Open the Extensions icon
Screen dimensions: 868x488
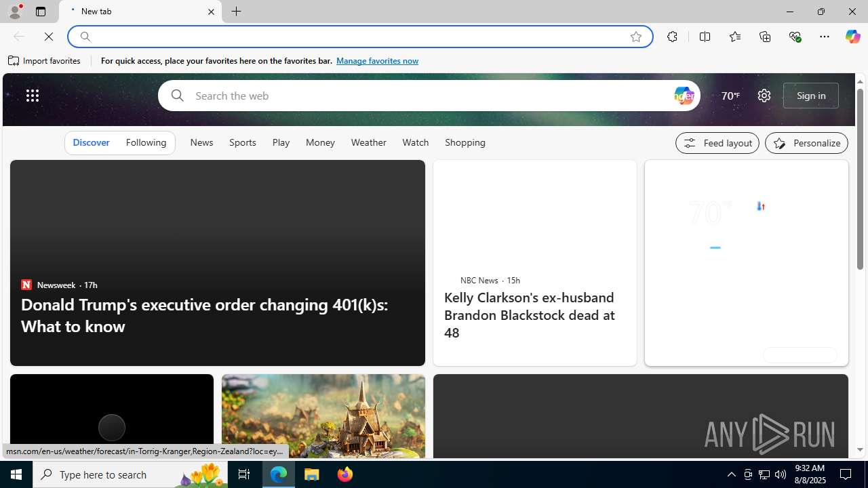pos(672,37)
